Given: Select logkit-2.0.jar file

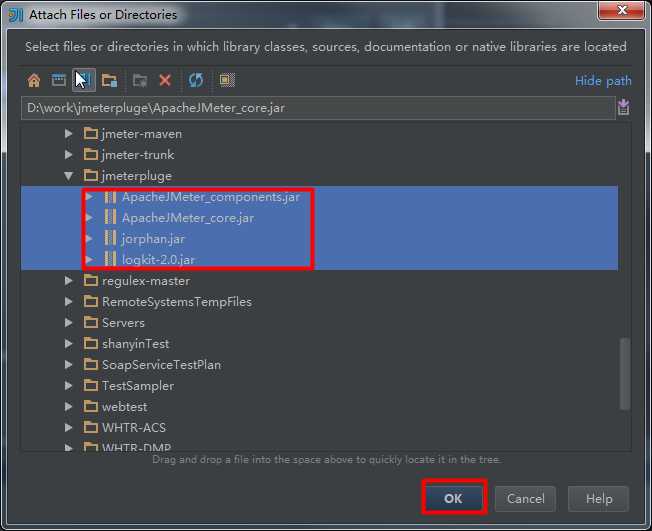Looking at the screenshot, I should 149,259.
